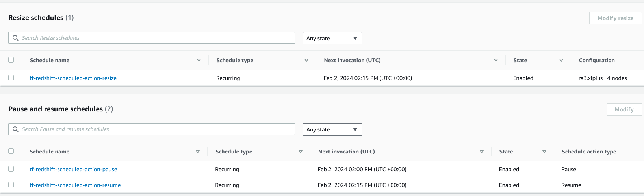Viewport: 644px width, 196px height.
Task: Select the tf-redshift-scheduled-action-resize checkbox
Action: pyautogui.click(x=11, y=78)
